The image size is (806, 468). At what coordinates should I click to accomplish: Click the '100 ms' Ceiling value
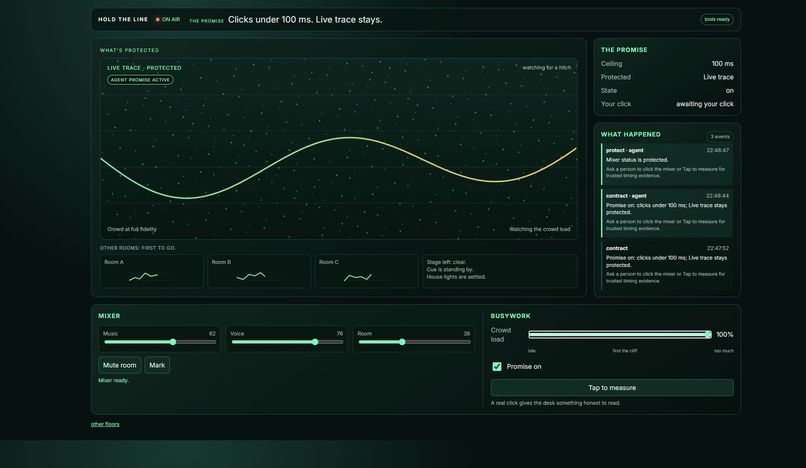pos(722,64)
